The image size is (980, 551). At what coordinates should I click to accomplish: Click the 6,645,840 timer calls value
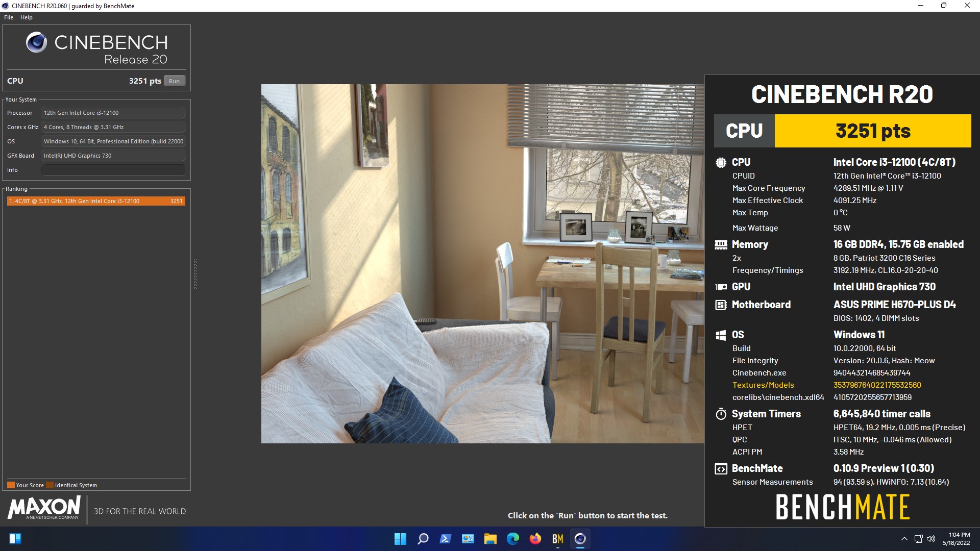point(881,414)
